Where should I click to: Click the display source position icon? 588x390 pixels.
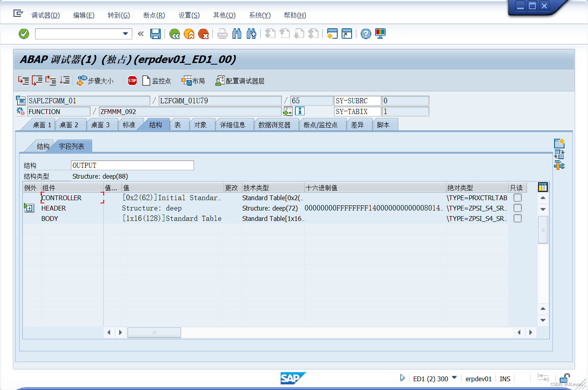[x=288, y=111]
